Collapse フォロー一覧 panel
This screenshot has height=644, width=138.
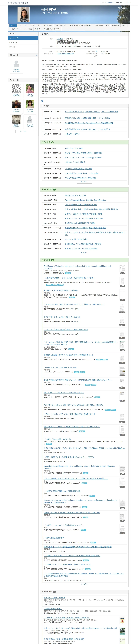tap(36, 80)
